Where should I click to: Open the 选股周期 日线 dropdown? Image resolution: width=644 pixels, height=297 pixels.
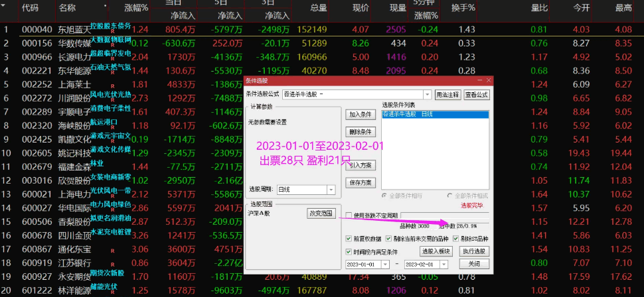[x=331, y=190]
